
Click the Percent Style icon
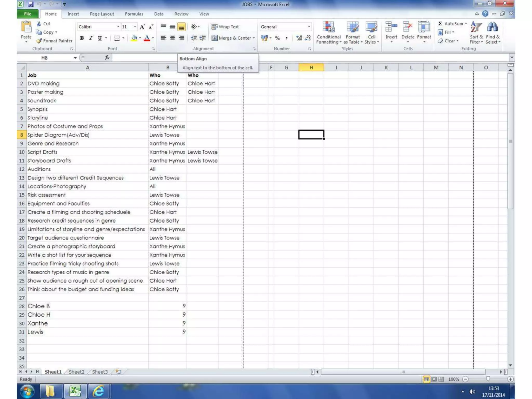point(277,38)
